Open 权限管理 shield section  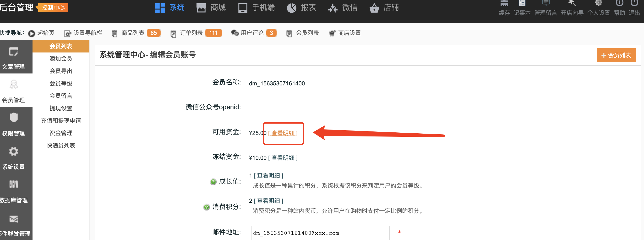point(13,125)
